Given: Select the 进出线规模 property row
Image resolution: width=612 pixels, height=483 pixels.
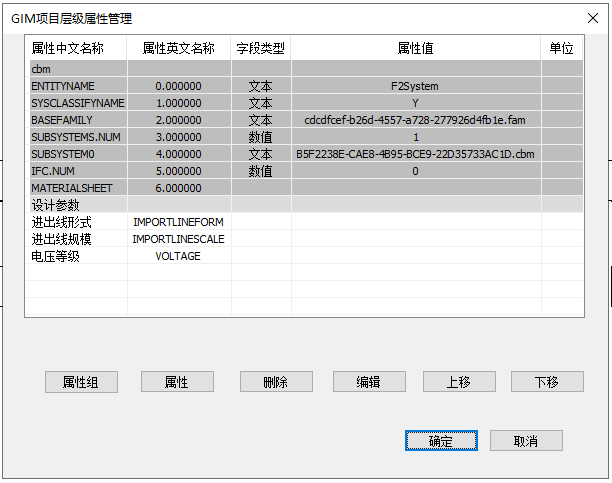Looking at the screenshot, I should (306, 239).
